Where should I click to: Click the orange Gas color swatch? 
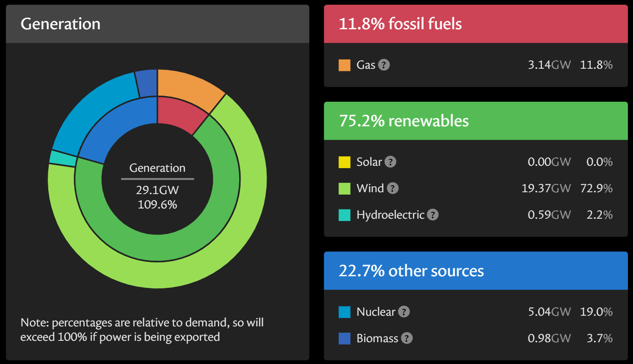click(x=345, y=65)
